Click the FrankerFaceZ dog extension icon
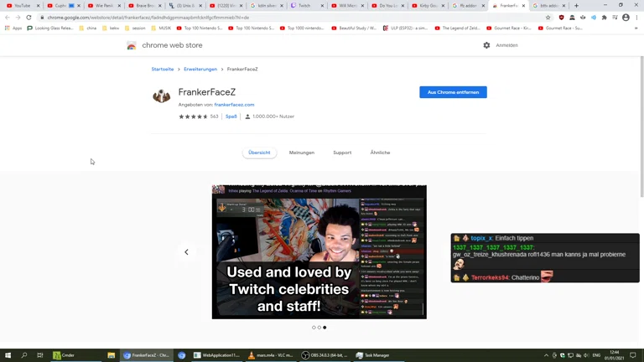Viewport: 644px width, 362px height. pos(161,96)
